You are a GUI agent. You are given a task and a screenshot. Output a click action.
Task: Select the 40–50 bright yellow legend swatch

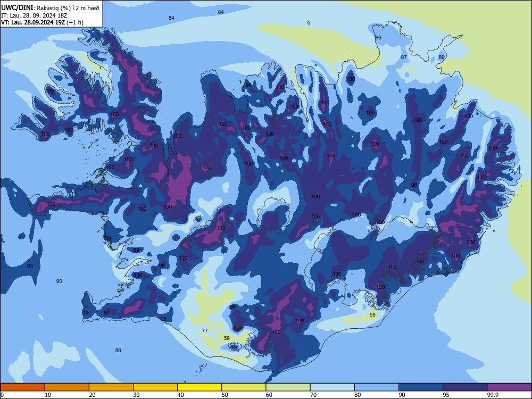coord(199,387)
